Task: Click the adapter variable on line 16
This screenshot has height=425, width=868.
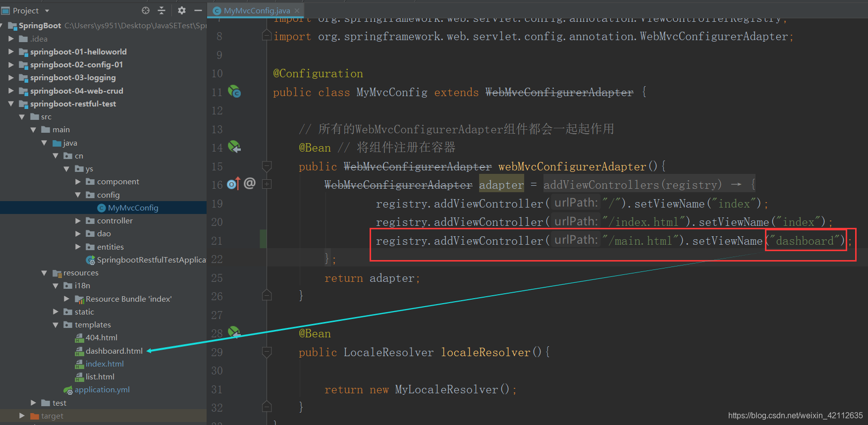Action: [x=501, y=185]
